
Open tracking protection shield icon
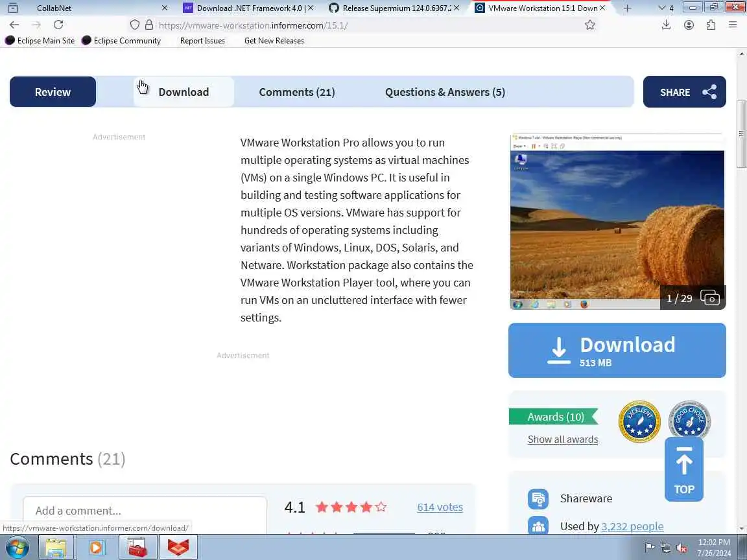tap(135, 25)
